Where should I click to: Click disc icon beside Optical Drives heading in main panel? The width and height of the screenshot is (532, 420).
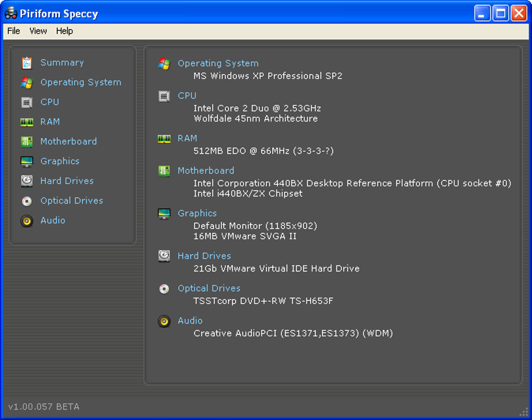[x=164, y=289]
